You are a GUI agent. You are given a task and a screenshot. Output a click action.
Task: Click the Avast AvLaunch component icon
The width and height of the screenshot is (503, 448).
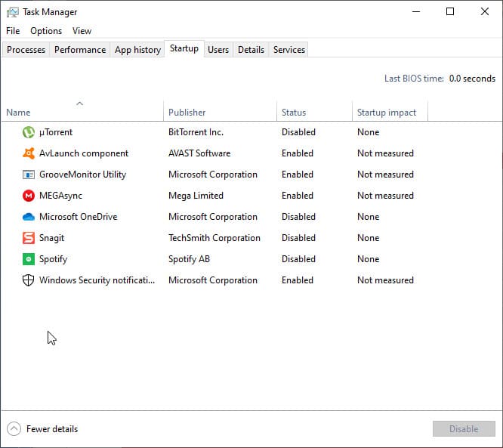[29, 153]
